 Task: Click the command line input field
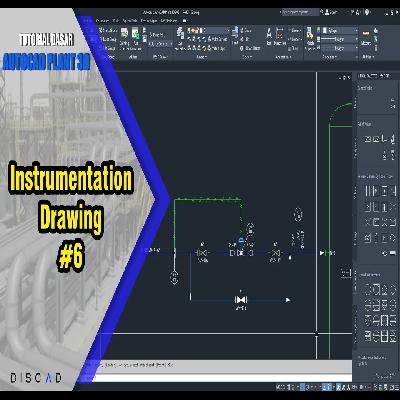coord(222,377)
